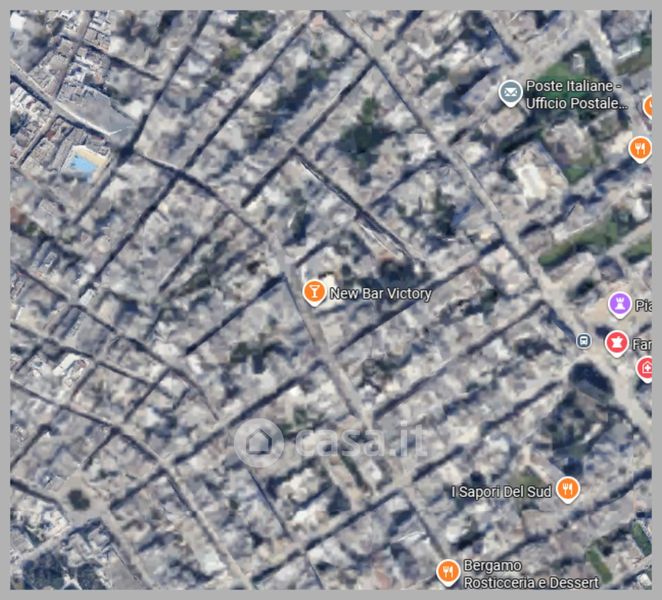This screenshot has height=600, width=662.
Task: Open the red pharmacy mortar pin
Action: click(x=617, y=344)
